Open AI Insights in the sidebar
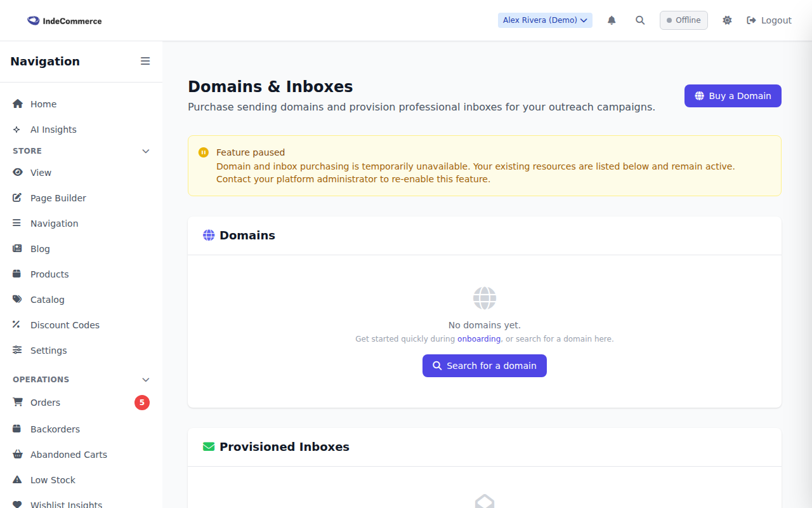The height and width of the screenshot is (508, 812). click(x=81, y=130)
